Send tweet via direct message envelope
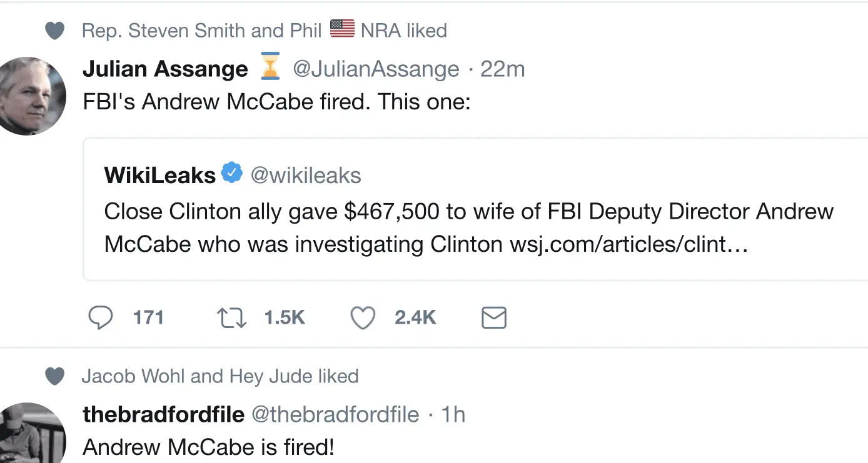 493,318
